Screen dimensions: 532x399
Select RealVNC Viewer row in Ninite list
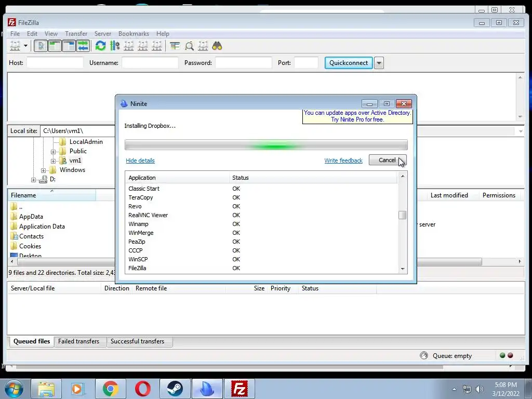click(261, 215)
